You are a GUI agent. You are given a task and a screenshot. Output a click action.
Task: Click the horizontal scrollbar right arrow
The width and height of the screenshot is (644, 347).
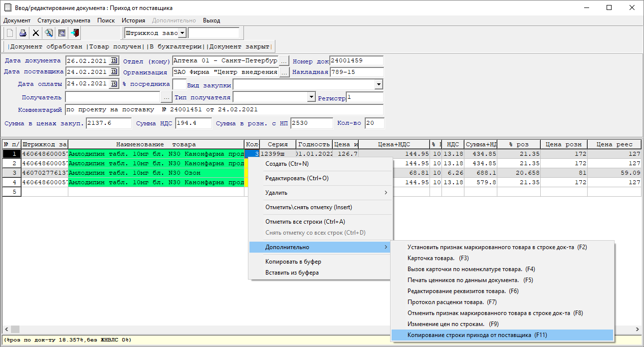click(637, 330)
